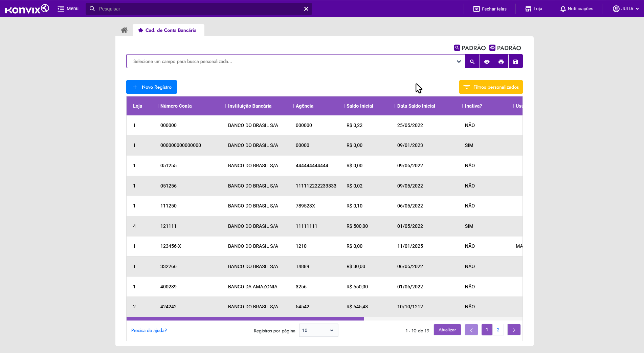Sort by Número Conta column header
644x353 pixels.
(176, 106)
